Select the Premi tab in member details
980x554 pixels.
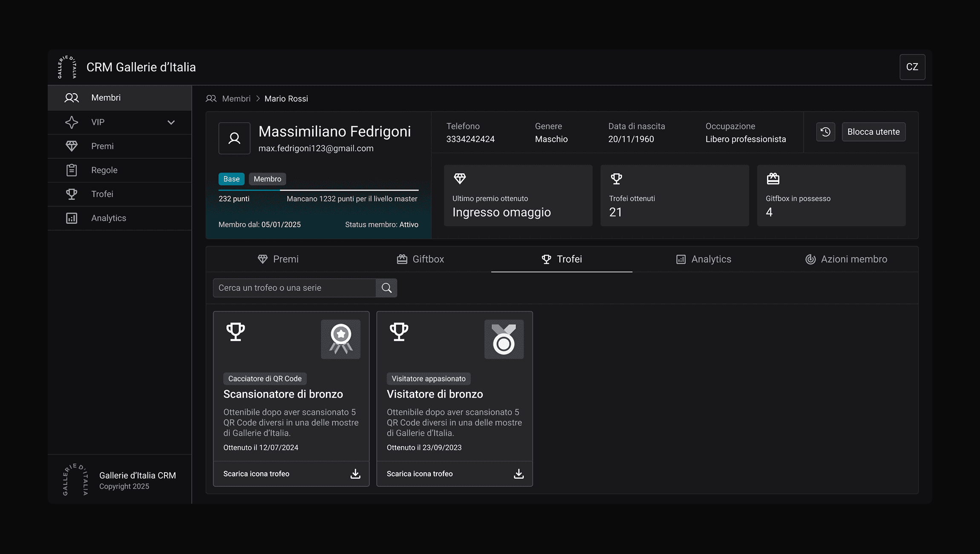point(278,259)
